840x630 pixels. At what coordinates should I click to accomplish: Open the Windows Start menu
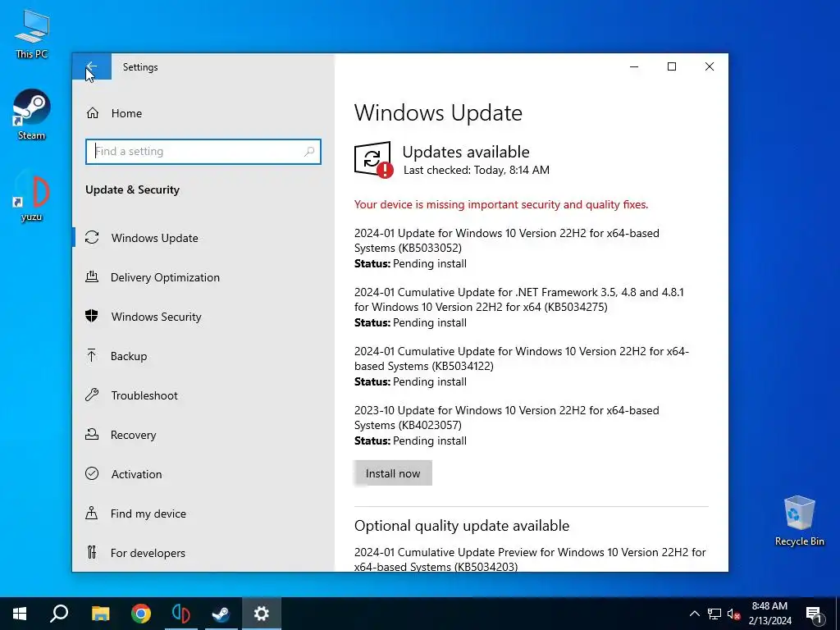[x=20, y=614]
